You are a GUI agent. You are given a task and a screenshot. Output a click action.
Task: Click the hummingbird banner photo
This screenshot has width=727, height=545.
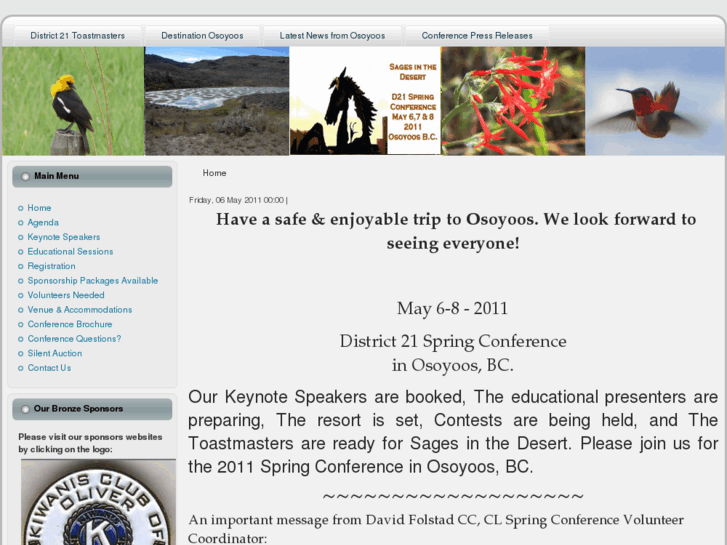tap(655, 101)
